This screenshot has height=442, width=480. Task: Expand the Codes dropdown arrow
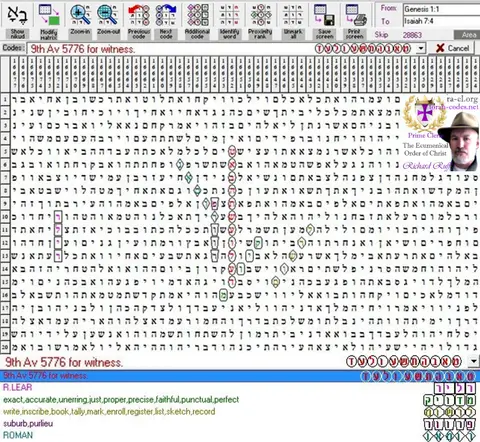[x=421, y=49]
